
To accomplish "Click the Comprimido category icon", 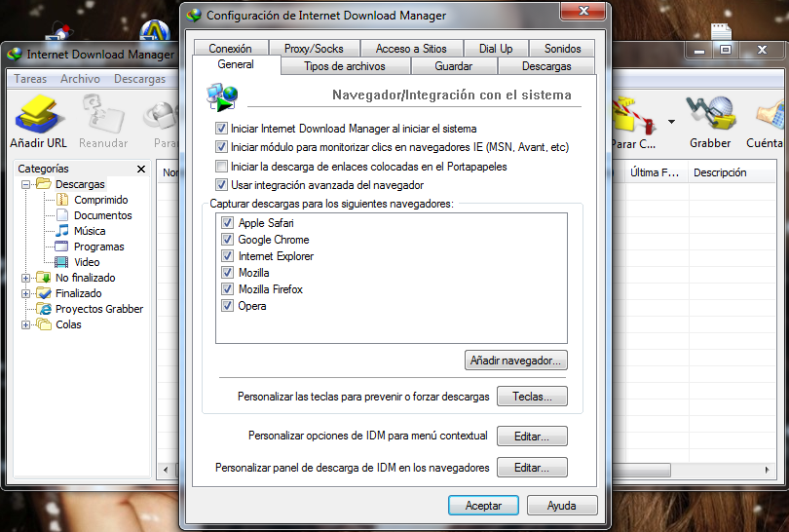I will click(62, 200).
